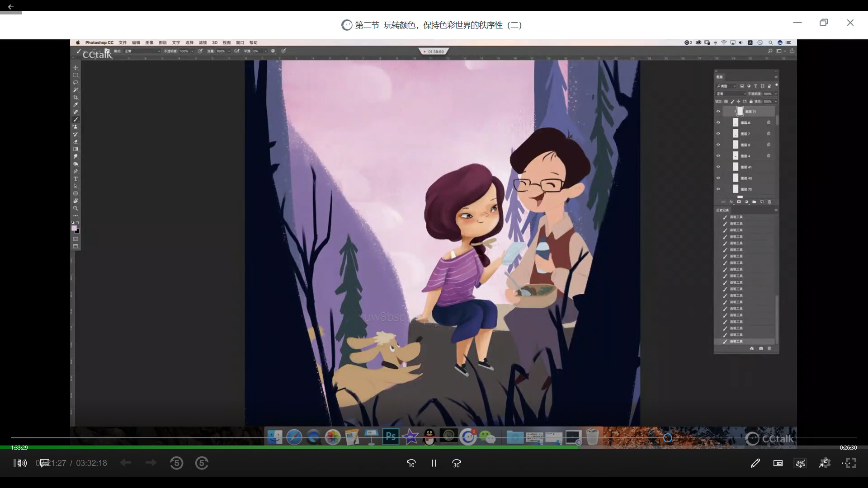Open the 窗口 menu
Screen dimensions: 868x488
[240, 42]
